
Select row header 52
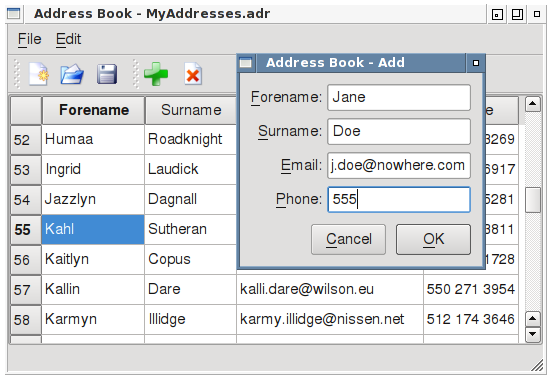click(26, 140)
